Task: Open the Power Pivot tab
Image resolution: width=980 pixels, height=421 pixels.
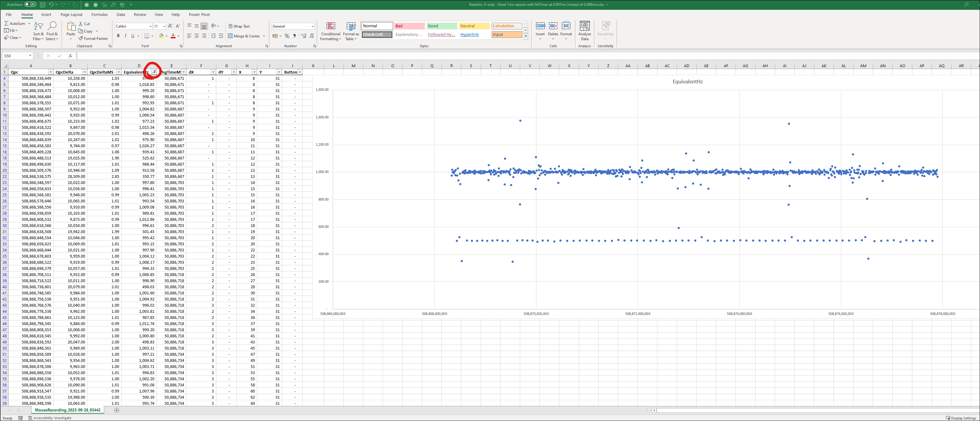Action: (199, 14)
